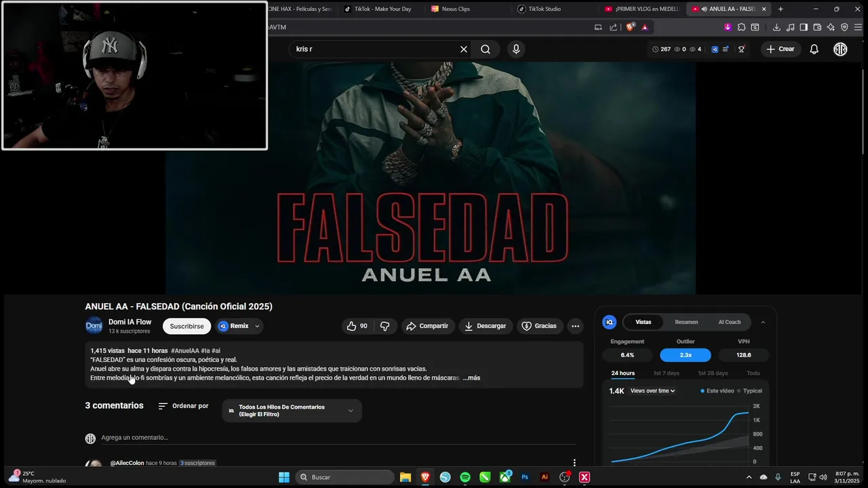Select the 24 hours range tab
This screenshot has height=488, width=868.
click(623, 373)
